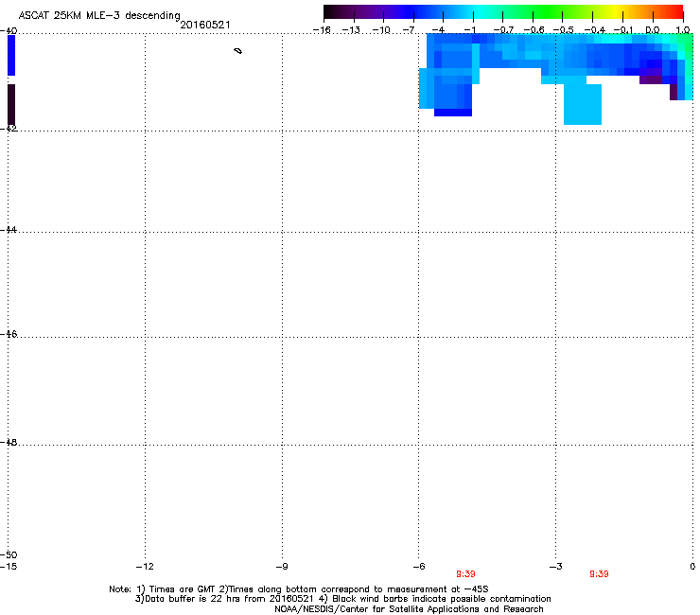The image size is (700, 615).
Task: Click the dark purple strip at the left map edge
Action: 11,104
